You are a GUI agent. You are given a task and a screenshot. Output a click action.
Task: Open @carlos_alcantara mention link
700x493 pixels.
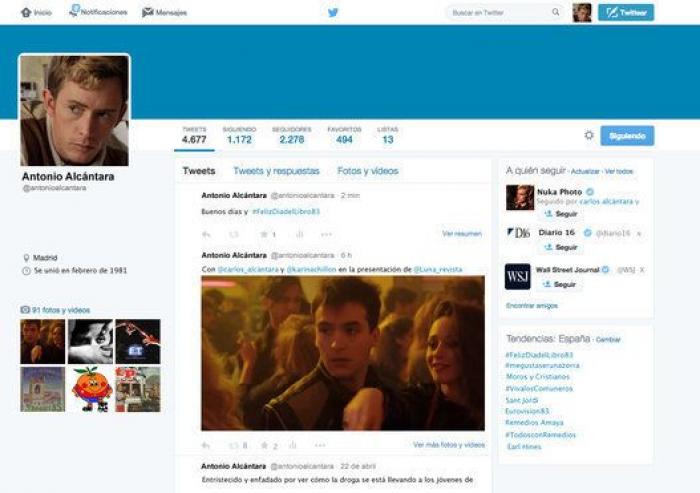coord(248,270)
